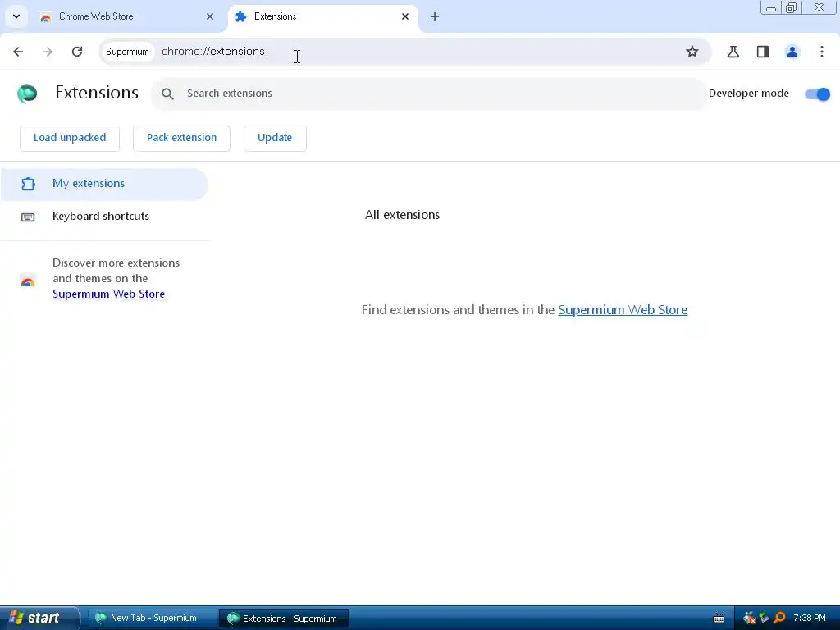Open the experiments flask icon
Screen dimensions: 840x630
click(733, 52)
